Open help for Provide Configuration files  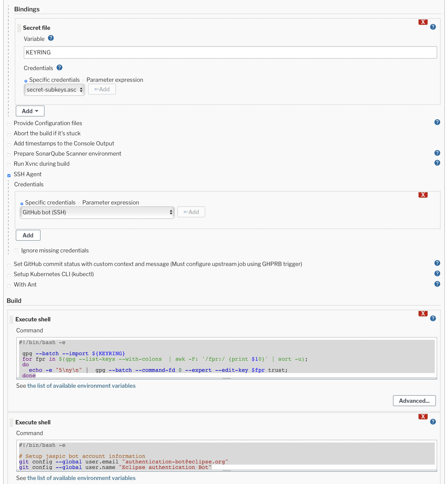click(437, 122)
